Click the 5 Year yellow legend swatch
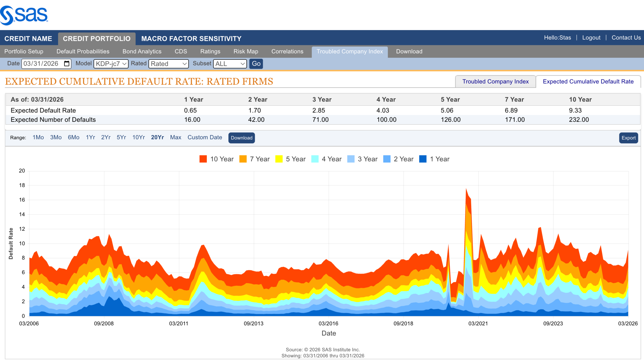644x361 pixels. click(279, 159)
